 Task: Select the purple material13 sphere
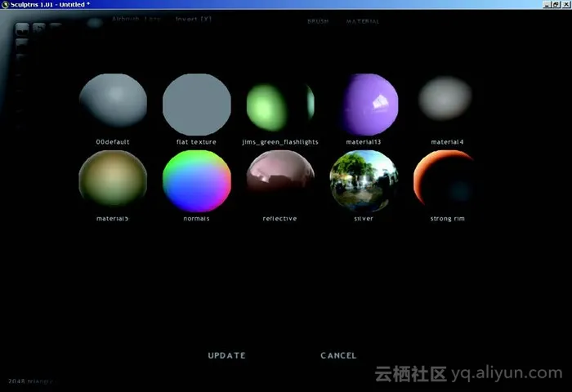(370, 102)
